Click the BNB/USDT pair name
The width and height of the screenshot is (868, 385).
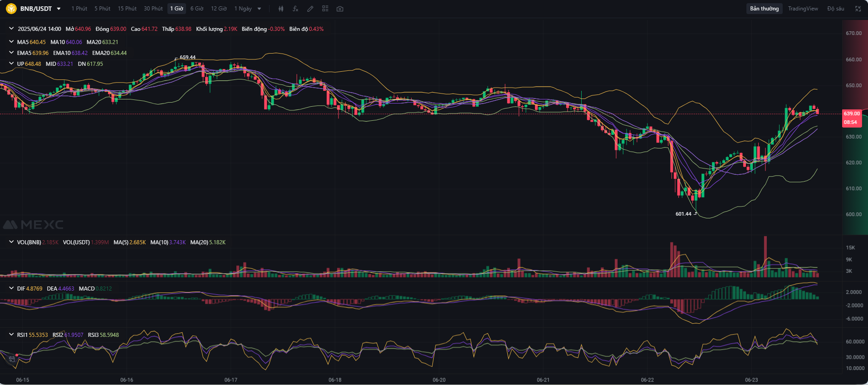36,9
